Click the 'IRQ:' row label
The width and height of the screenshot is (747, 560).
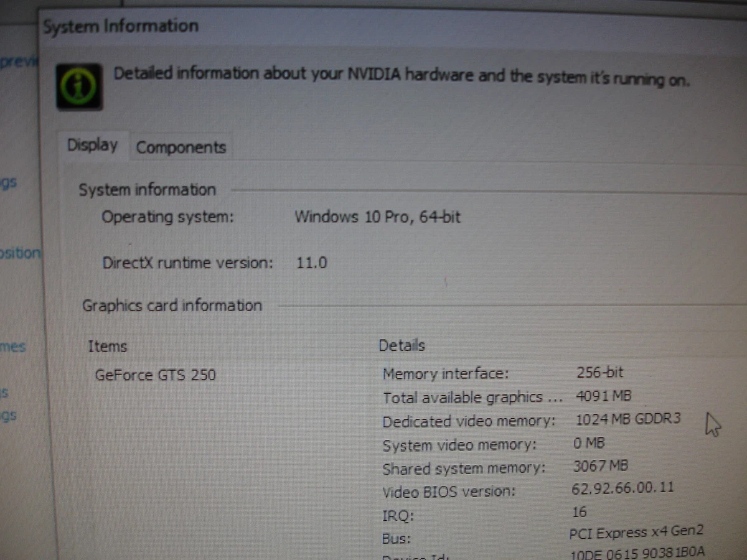(x=398, y=515)
